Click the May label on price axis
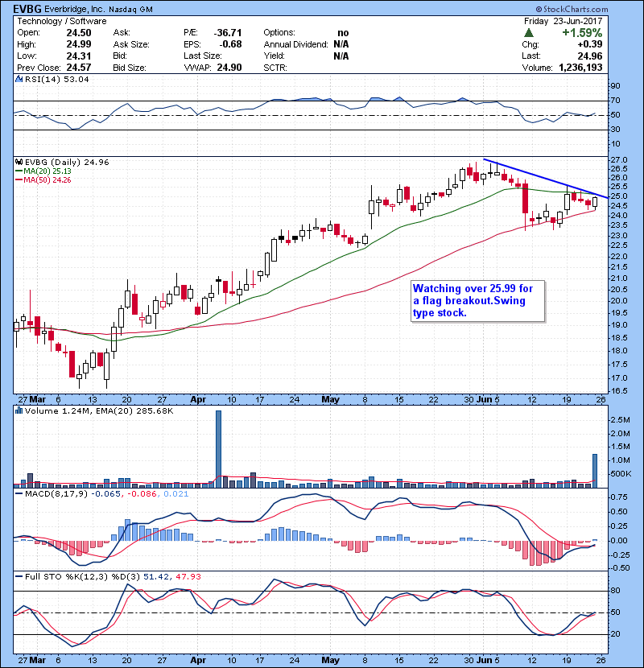 point(330,400)
